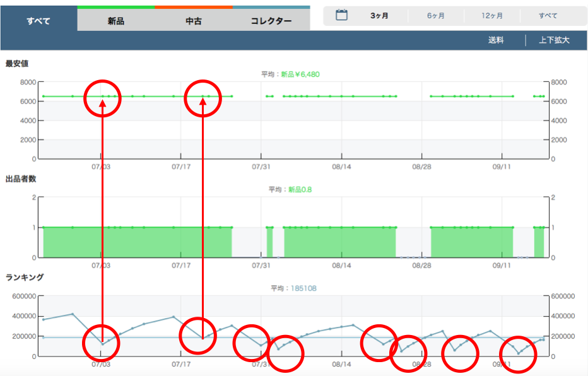Image resolution: width=588 pixels, height=376 pixels.
Task: Toggle the 送料 option
Action: tap(496, 40)
